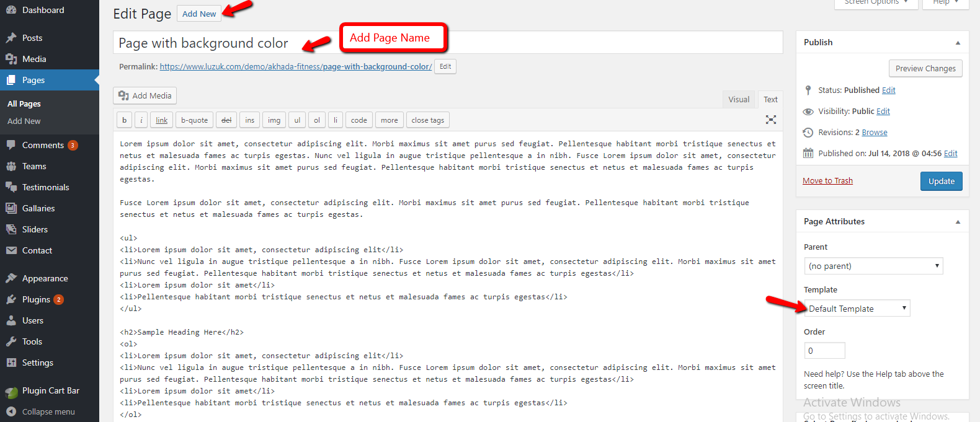Open the Template dropdown
980x422 pixels.
click(x=857, y=309)
